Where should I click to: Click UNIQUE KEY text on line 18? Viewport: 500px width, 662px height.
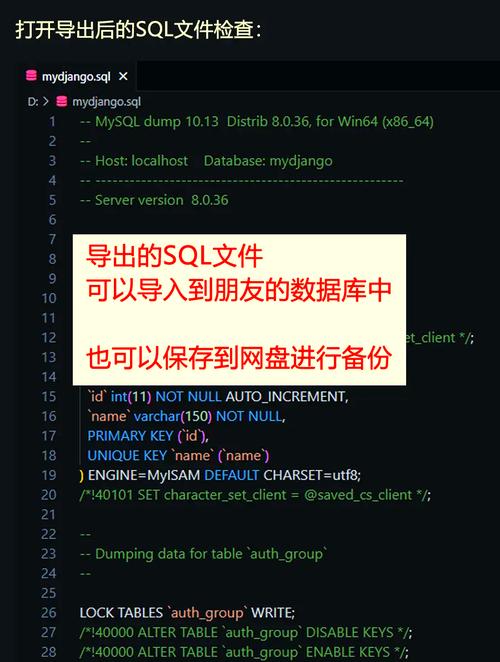click(127, 456)
